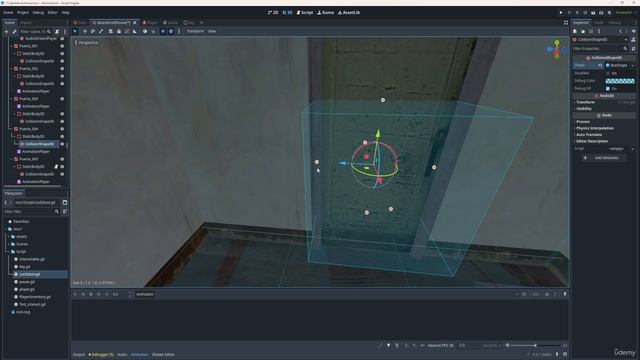The height and width of the screenshot is (360, 640).
Task: Split the FileSystem dock view icon
Action: click(65, 202)
